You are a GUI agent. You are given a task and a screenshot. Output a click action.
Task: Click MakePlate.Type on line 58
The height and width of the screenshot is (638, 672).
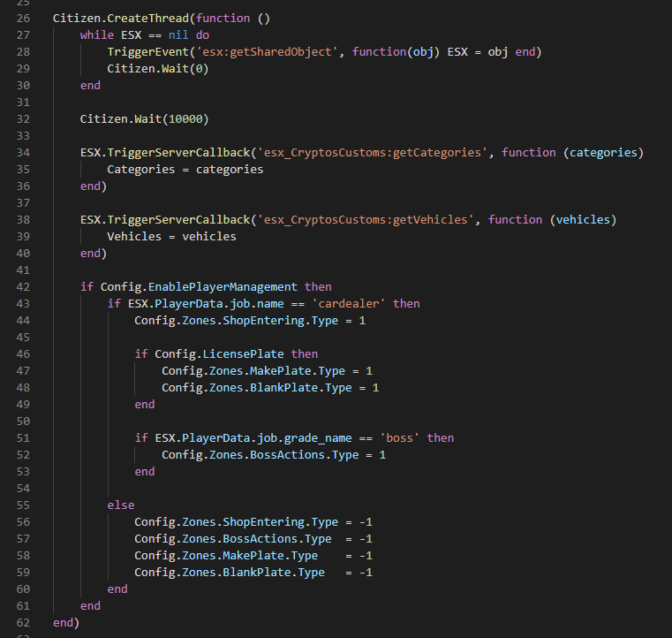pos(270,556)
